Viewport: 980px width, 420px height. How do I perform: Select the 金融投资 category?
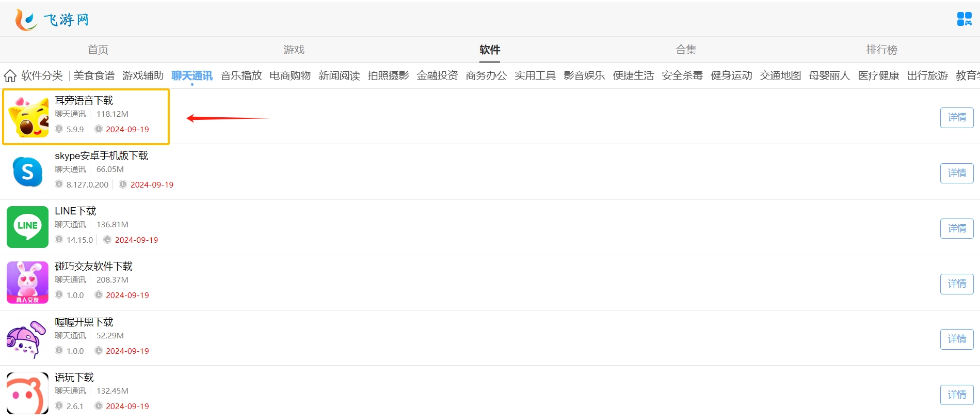tap(437, 75)
